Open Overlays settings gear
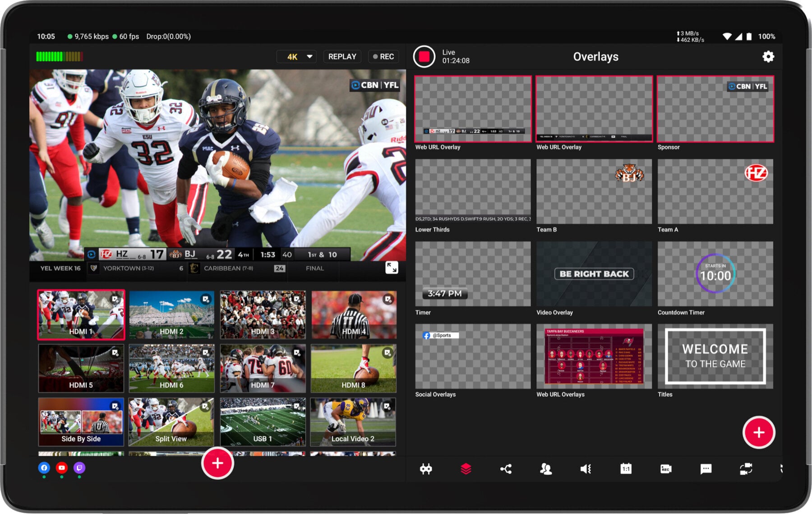812x514 pixels. tap(768, 56)
